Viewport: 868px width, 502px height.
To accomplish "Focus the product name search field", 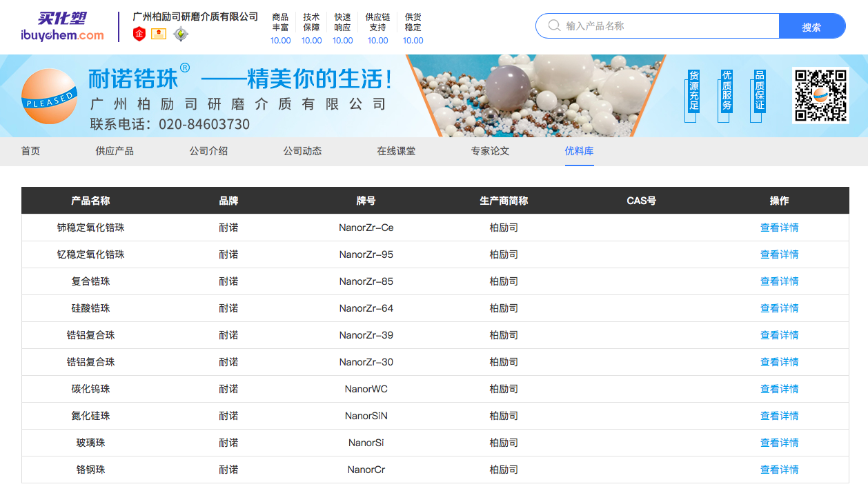I will (658, 26).
